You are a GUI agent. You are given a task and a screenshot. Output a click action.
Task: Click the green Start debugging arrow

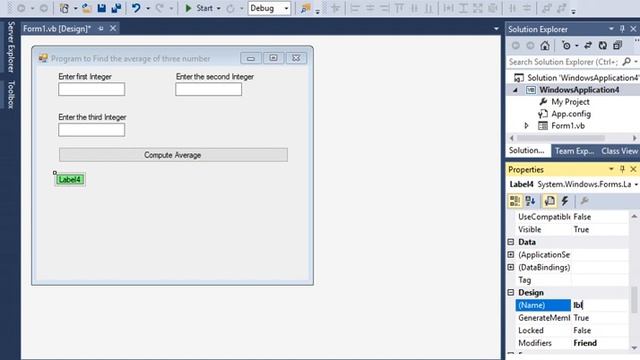coord(188,8)
